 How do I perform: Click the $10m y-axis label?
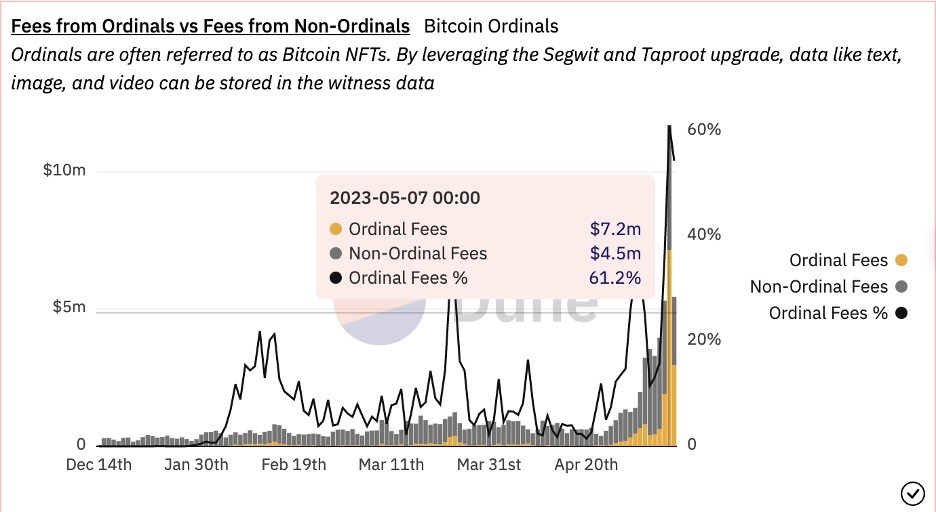pyautogui.click(x=64, y=170)
